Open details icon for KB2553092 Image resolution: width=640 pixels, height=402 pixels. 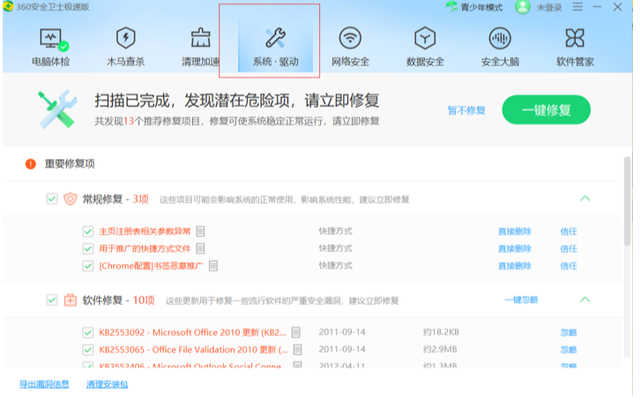pyautogui.click(x=296, y=332)
